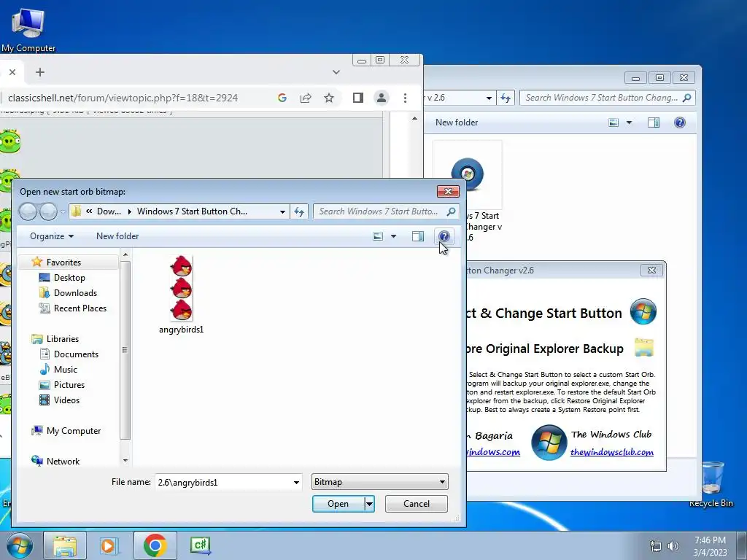Click the File name input field
This screenshot has width=747, height=560.
pyautogui.click(x=223, y=483)
